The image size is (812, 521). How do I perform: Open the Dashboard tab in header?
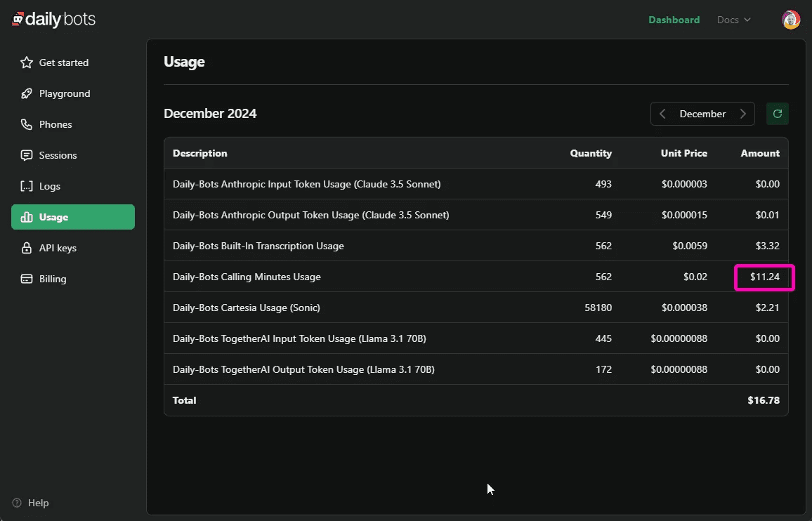[674, 20]
